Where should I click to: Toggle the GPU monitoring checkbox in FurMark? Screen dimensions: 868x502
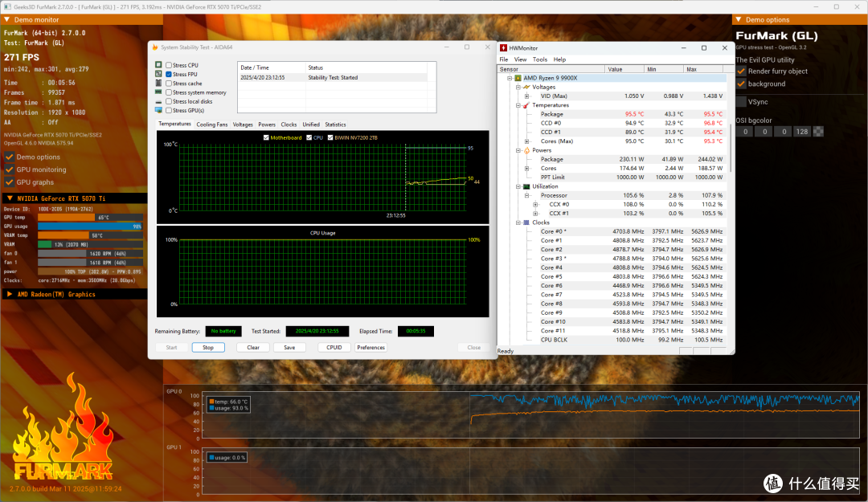tap(10, 169)
